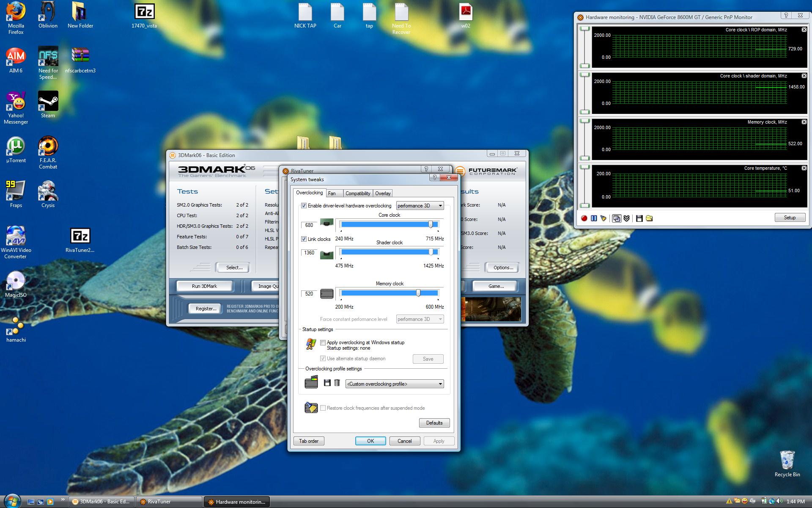Open the performance 3D dropdown next to overclocking checkbox
This screenshot has height=508, width=812.
click(420, 206)
